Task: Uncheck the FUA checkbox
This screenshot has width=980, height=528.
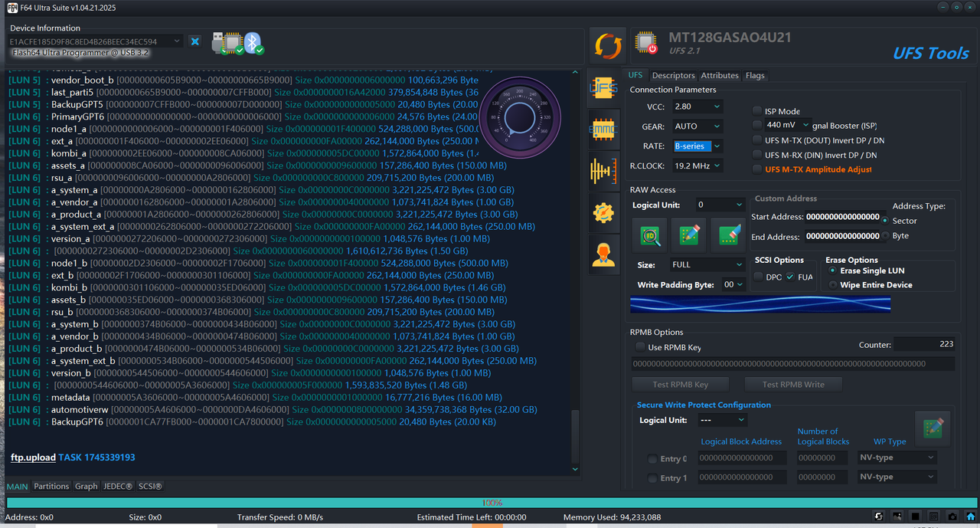Action: pyautogui.click(x=790, y=277)
